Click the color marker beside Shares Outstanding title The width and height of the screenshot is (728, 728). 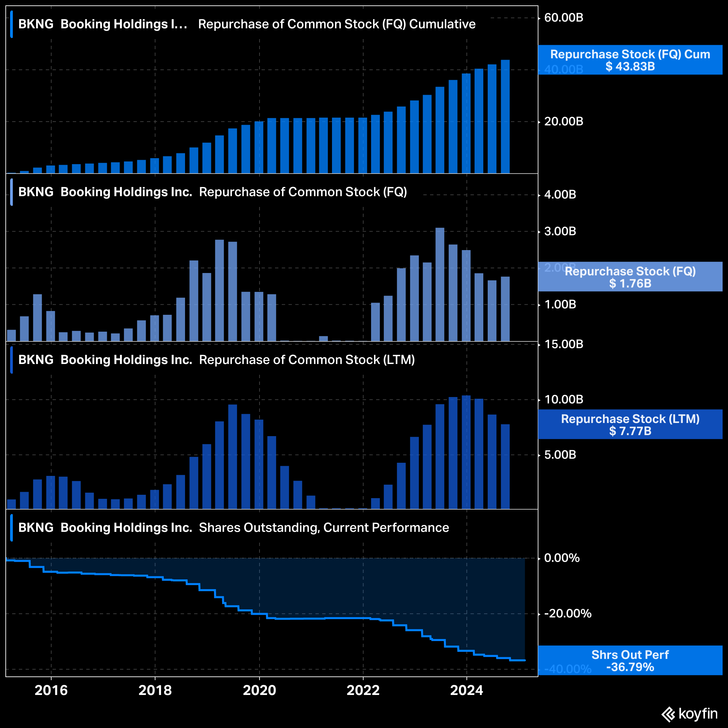pyautogui.click(x=12, y=527)
